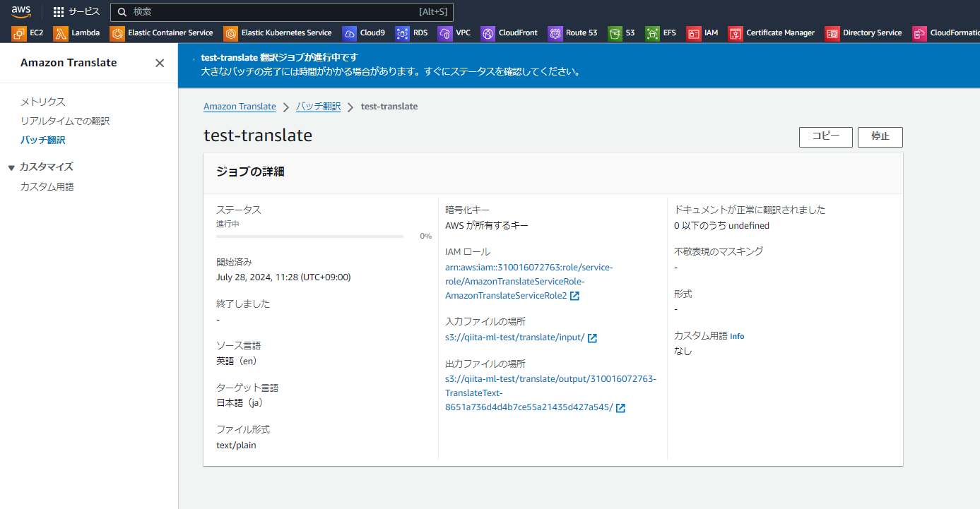Open input file location external icon
This screenshot has height=509, width=980.
[592, 338]
